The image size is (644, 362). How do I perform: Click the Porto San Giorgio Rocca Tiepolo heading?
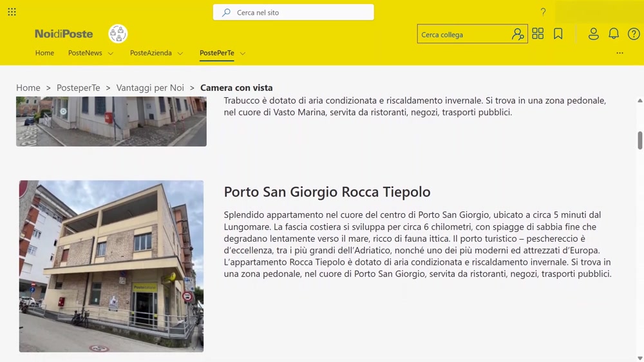click(x=327, y=192)
